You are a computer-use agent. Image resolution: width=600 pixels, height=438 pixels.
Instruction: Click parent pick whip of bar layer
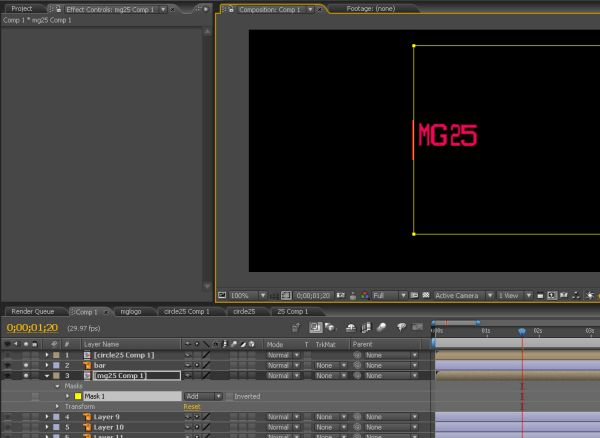[357, 365]
